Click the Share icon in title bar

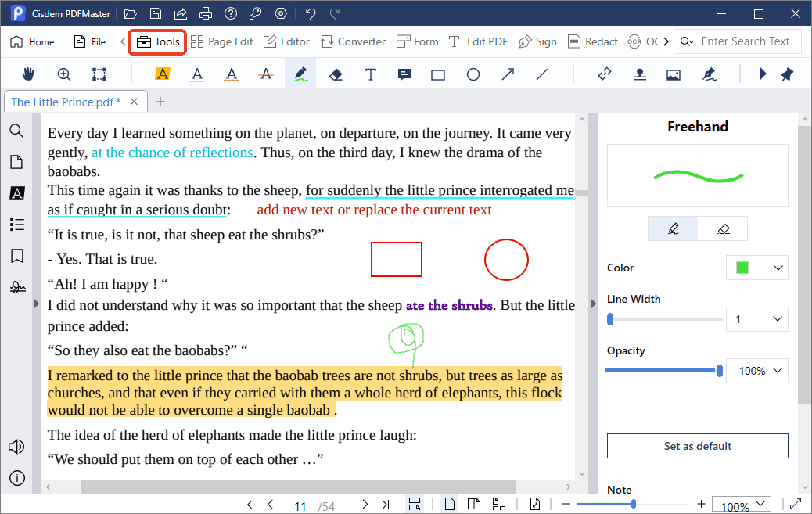coord(180,13)
